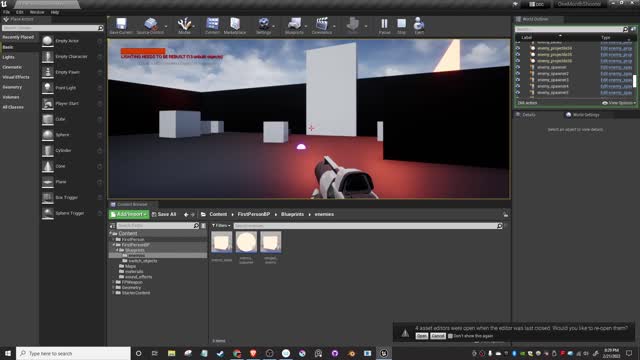The image size is (640, 360).
Task: Open the Edit menu
Action: tap(20, 12)
